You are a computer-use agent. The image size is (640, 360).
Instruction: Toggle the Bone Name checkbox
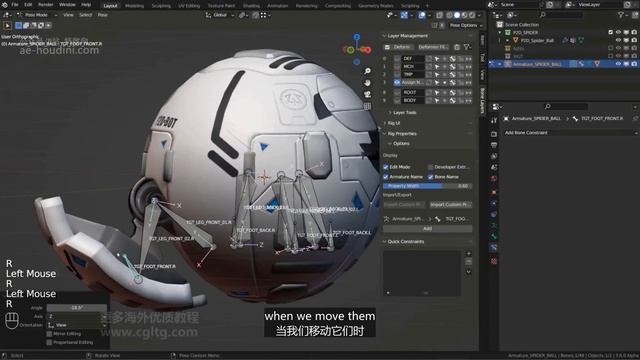point(431,177)
